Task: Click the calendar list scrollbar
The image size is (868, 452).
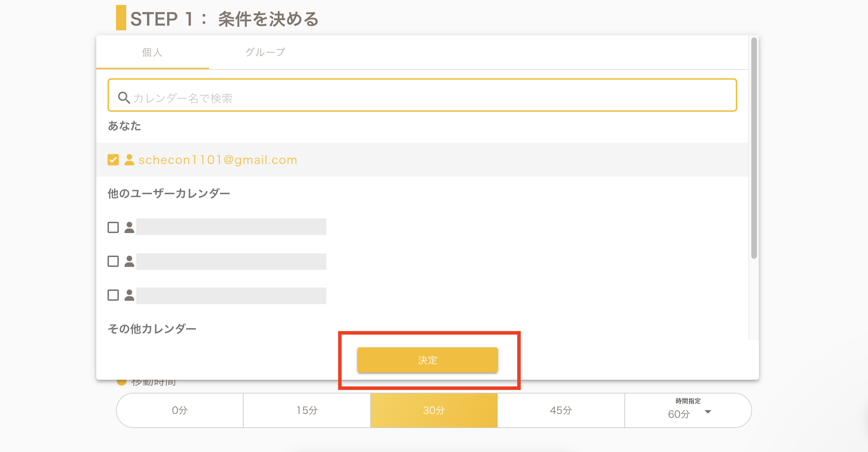Action: (x=754, y=148)
